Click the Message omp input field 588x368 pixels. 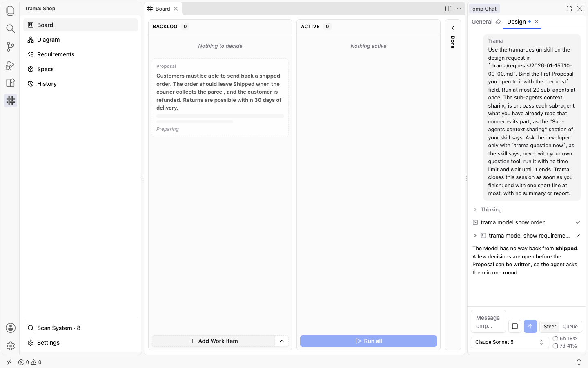(488, 322)
